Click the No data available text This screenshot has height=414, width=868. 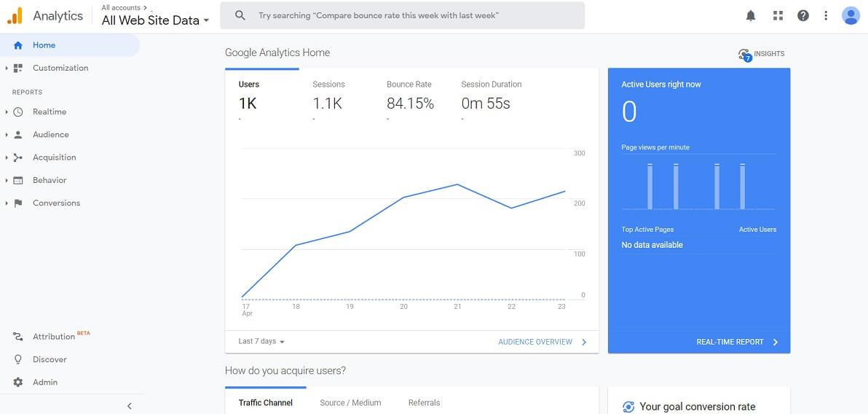tap(652, 245)
